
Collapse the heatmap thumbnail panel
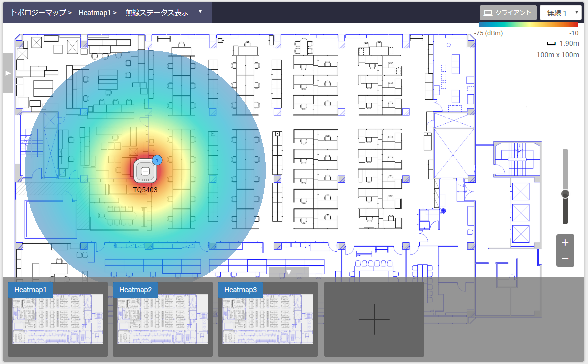point(288,272)
